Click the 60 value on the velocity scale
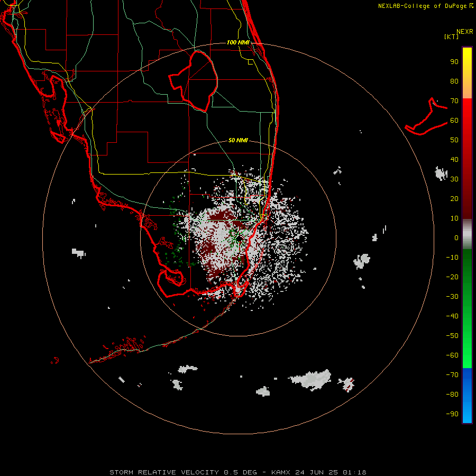Image resolution: width=476 pixels, height=476 pixels. click(454, 121)
